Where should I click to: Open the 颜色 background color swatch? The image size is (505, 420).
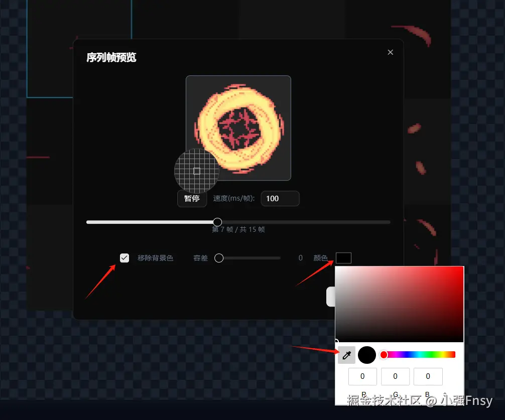pyautogui.click(x=344, y=258)
